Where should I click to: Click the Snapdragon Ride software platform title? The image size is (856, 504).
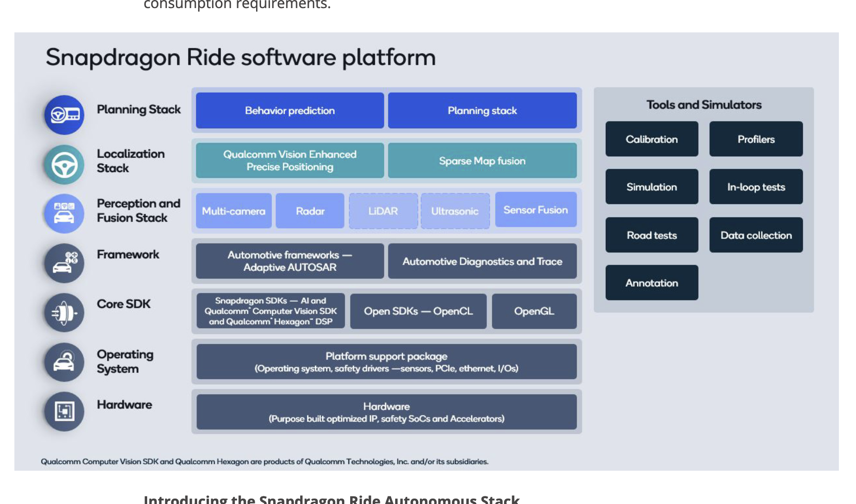click(241, 58)
